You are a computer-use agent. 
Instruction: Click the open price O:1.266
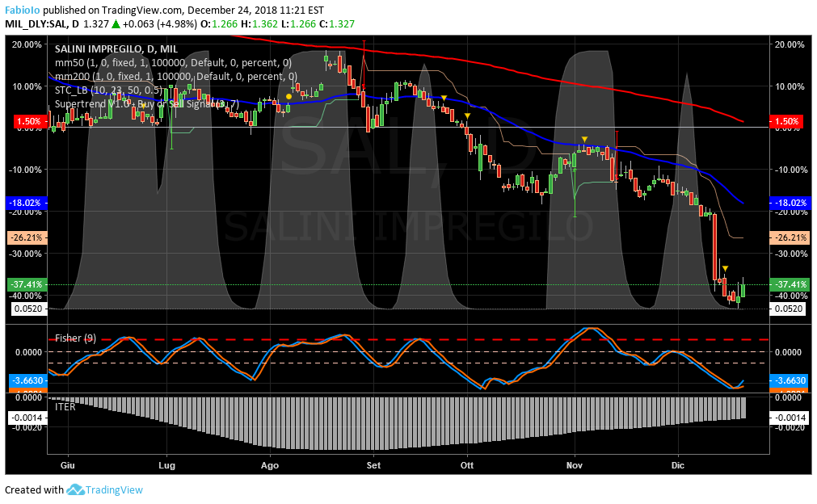219,24
